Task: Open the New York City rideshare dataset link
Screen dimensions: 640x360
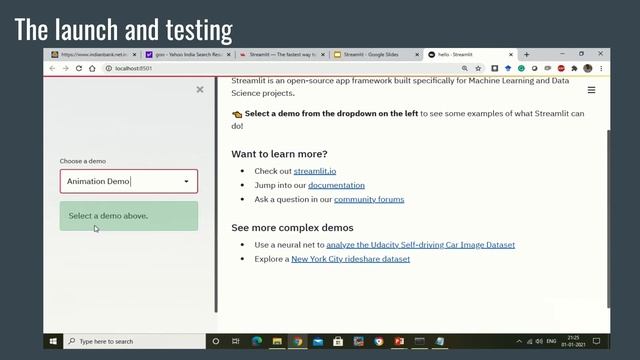Action: pos(350,259)
